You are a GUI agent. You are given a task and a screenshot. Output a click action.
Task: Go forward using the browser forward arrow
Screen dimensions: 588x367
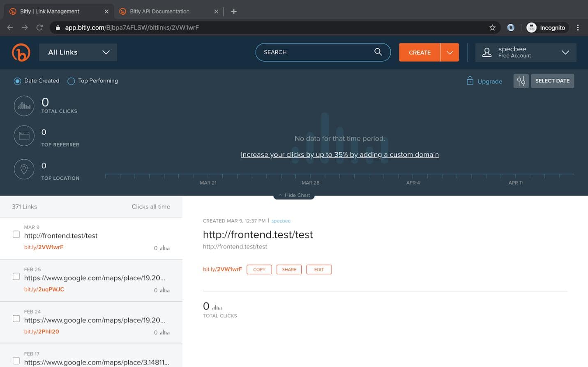[25, 28]
